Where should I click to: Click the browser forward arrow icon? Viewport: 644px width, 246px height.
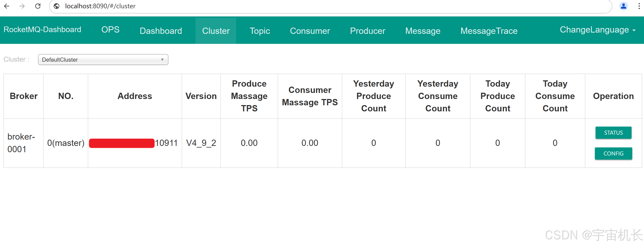pos(22,6)
